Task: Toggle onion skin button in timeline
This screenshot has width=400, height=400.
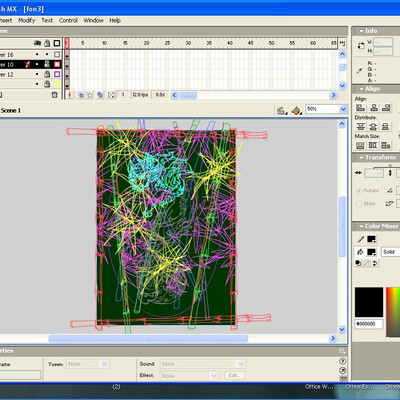Action: pos(81,95)
